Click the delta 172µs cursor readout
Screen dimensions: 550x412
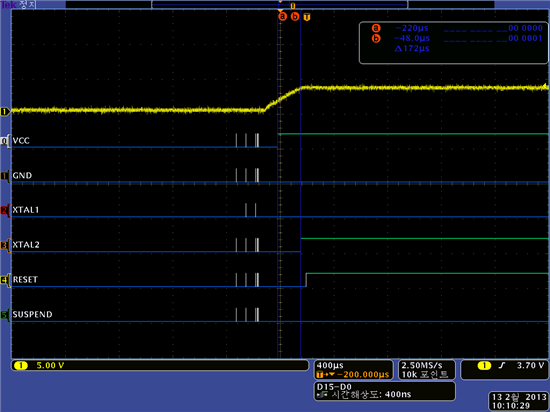click(412, 48)
